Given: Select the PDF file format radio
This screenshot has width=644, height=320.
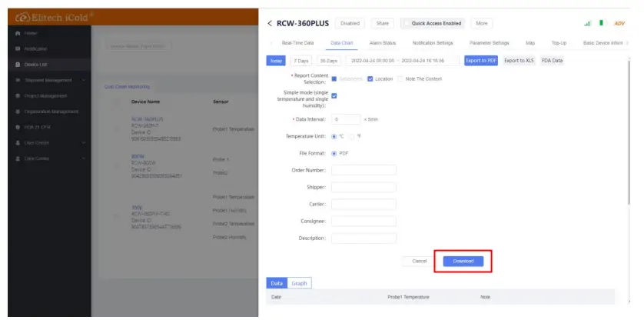Looking at the screenshot, I should (334, 153).
